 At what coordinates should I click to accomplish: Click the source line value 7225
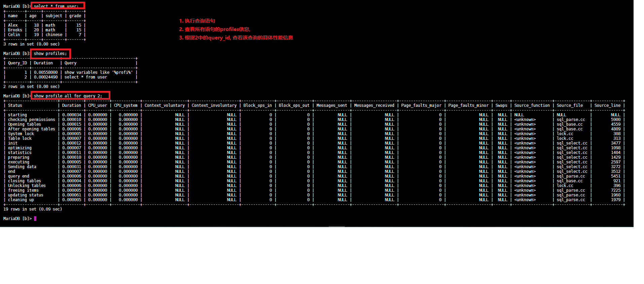click(616, 190)
